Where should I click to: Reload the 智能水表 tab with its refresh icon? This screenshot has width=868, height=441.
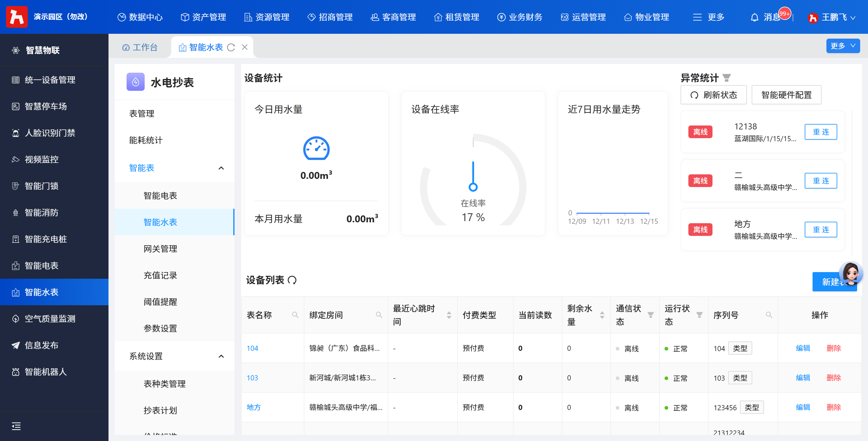point(231,48)
